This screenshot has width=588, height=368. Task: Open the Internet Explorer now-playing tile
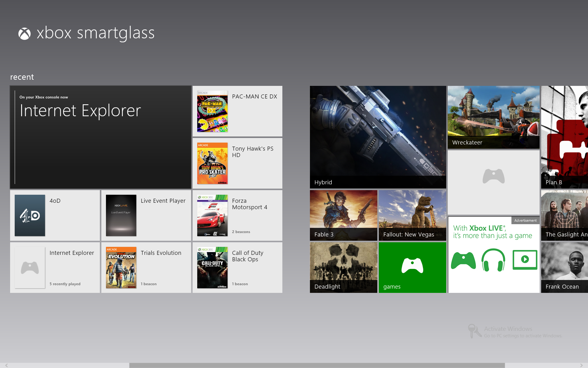[100, 137]
